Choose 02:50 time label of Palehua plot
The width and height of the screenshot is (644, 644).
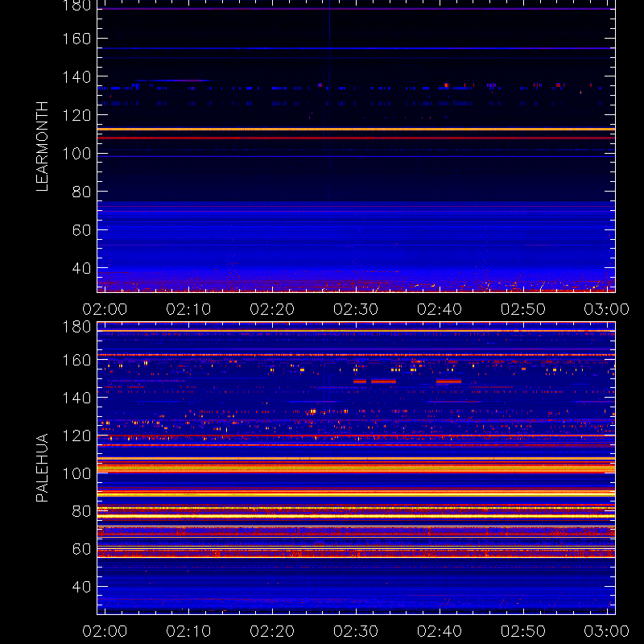pos(523,631)
